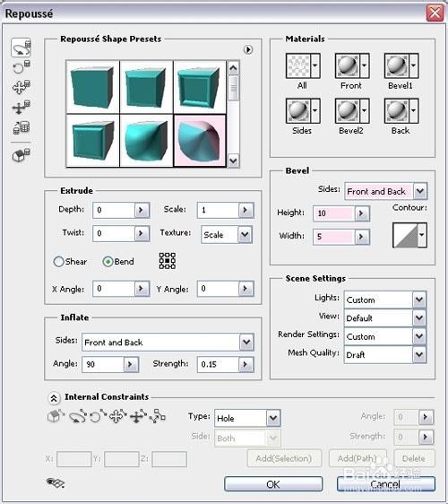Click the Bevel Height value field
448x504 pixels.
coord(334,213)
